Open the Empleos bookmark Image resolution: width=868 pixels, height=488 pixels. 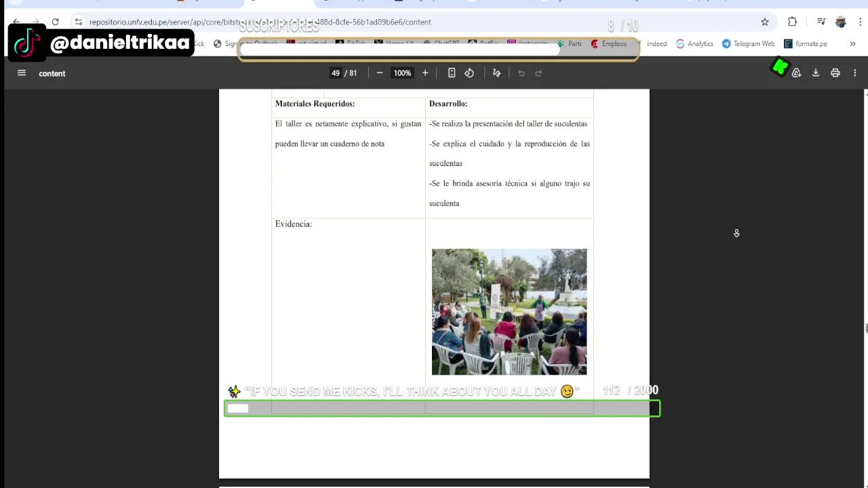[608, 43]
